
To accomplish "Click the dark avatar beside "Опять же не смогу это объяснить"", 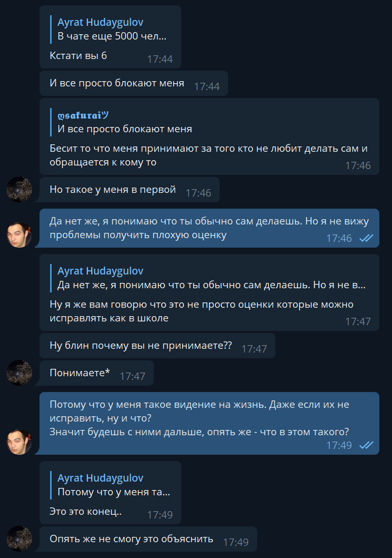I will pyautogui.click(x=19, y=539).
